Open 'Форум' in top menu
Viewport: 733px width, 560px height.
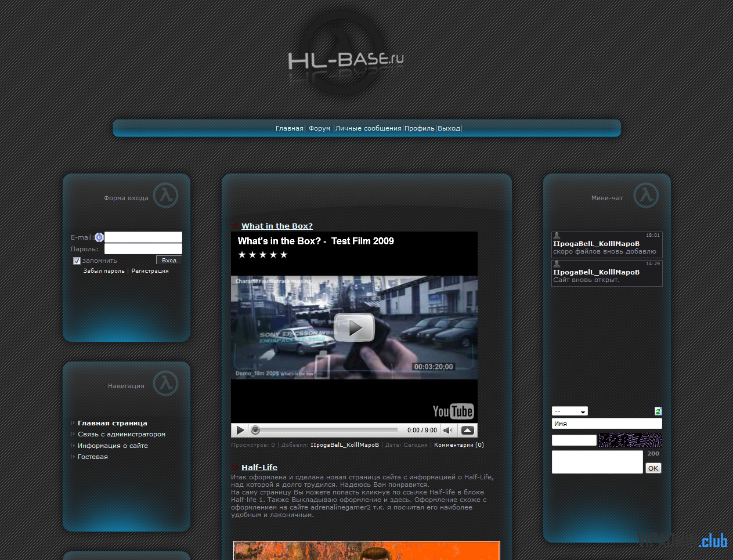[319, 128]
